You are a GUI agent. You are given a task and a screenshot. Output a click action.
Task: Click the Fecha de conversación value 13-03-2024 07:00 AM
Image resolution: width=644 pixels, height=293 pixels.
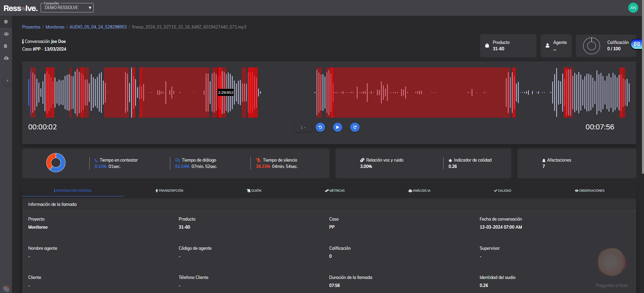(x=501, y=227)
